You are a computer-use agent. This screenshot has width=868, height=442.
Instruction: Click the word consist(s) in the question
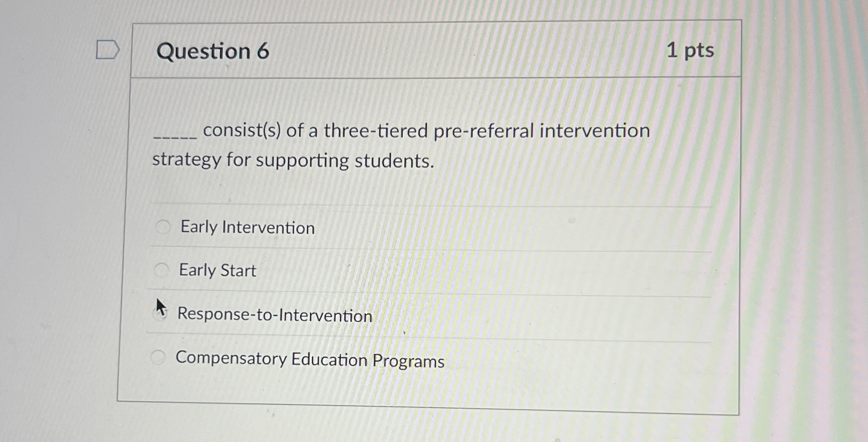point(242,130)
